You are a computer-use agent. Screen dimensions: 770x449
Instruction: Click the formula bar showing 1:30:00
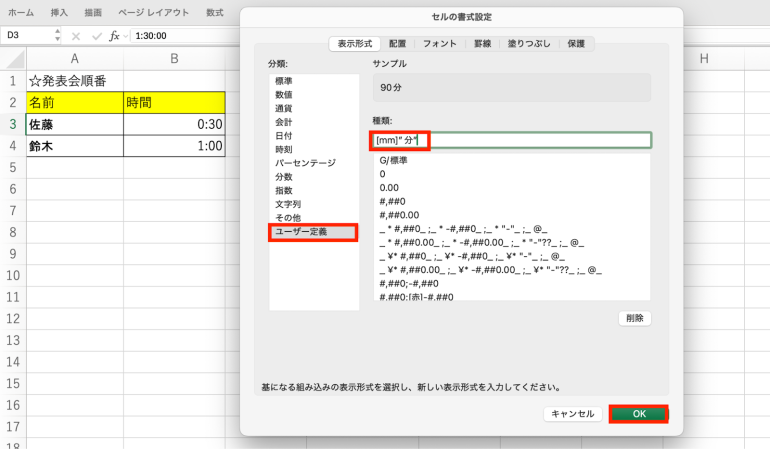click(185, 36)
